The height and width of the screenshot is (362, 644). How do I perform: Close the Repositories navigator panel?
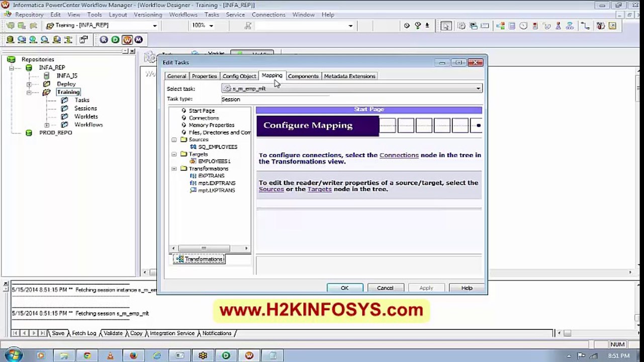pyautogui.click(x=132, y=51)
